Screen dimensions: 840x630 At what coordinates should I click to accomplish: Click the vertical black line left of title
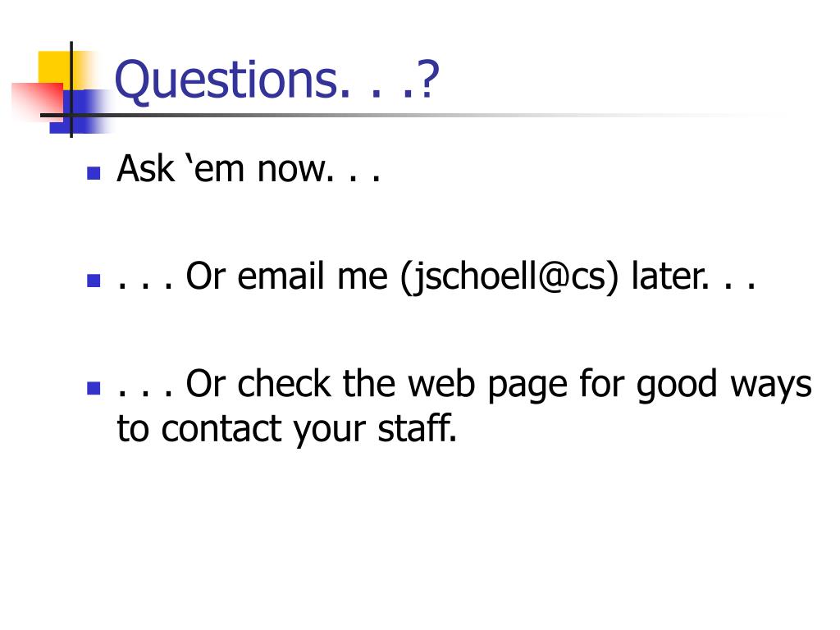tap(71, 89)
